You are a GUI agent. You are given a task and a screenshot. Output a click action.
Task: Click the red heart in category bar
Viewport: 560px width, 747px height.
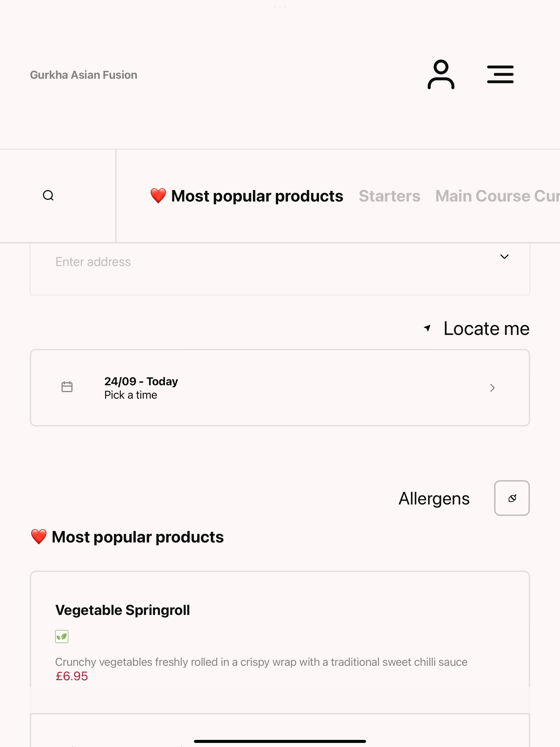point(158,196)
